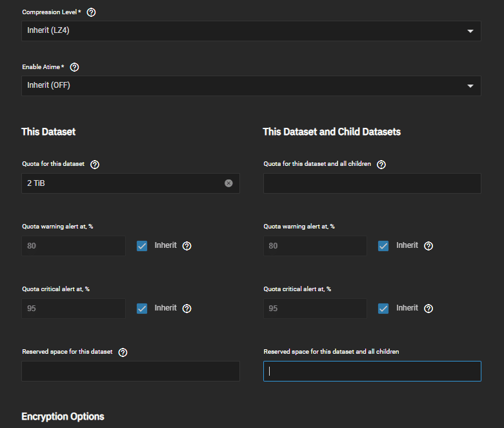The height and width of the screenshot is (428, 504).
Task: Uncheck Inherit for This Dataset quota warning
Action: 142,246
